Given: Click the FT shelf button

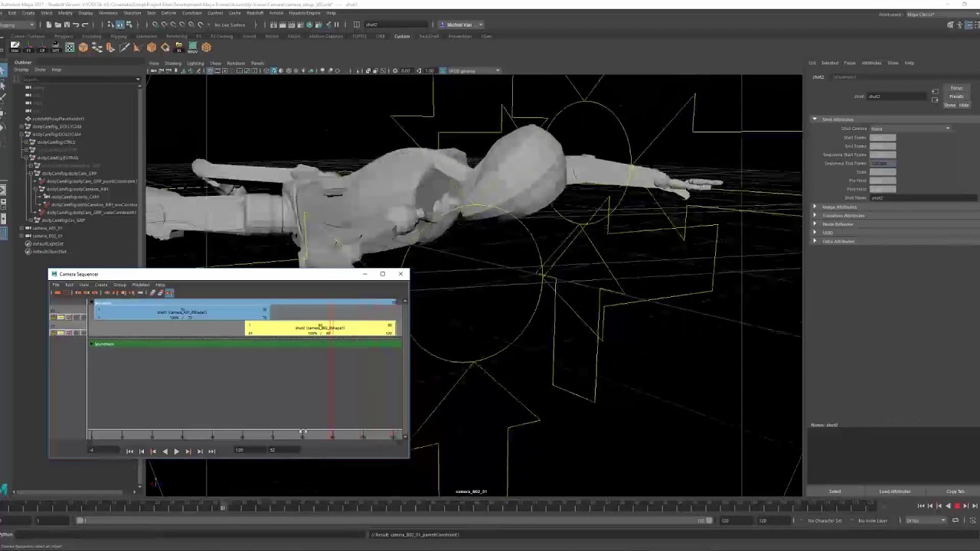Looking at the screenshot, I should (x=28, y=47).
